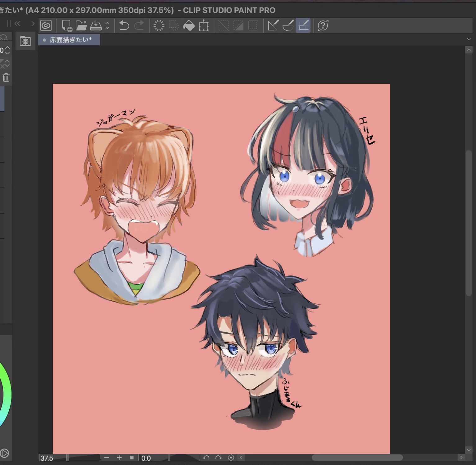
Task: Save the current illustration
Action: coord(96,25)
